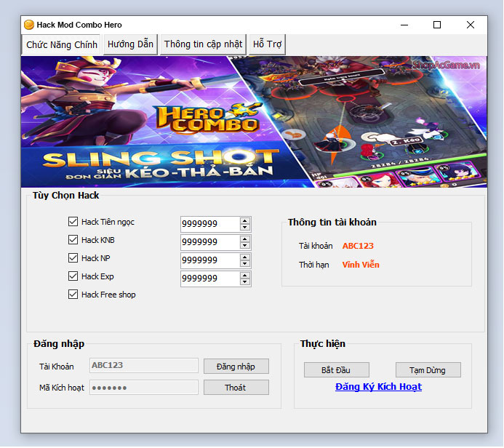Viewport: 504px width, 448px height.
Task: Uncheck the Hack Tiên ngọc checkbox
Action: click(x=73, y=221)
